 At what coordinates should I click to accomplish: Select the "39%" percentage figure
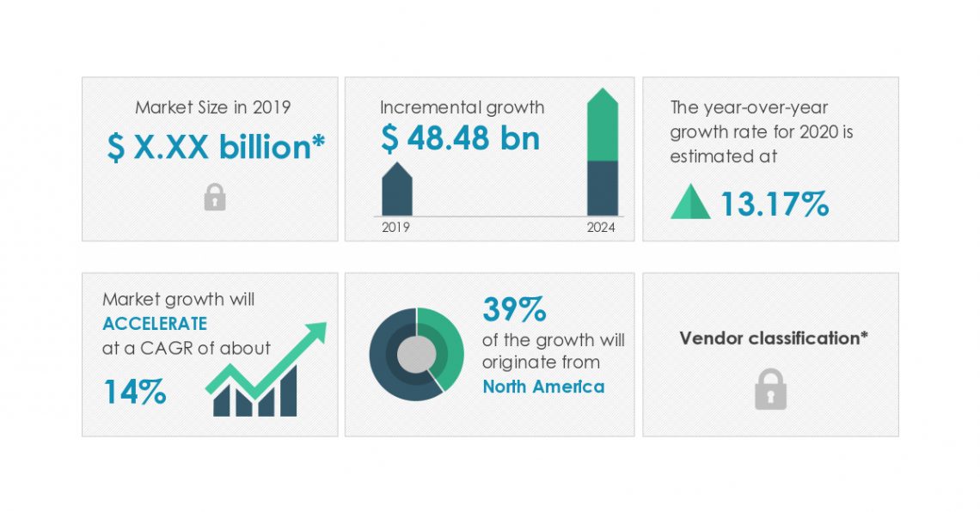point(514,308)
